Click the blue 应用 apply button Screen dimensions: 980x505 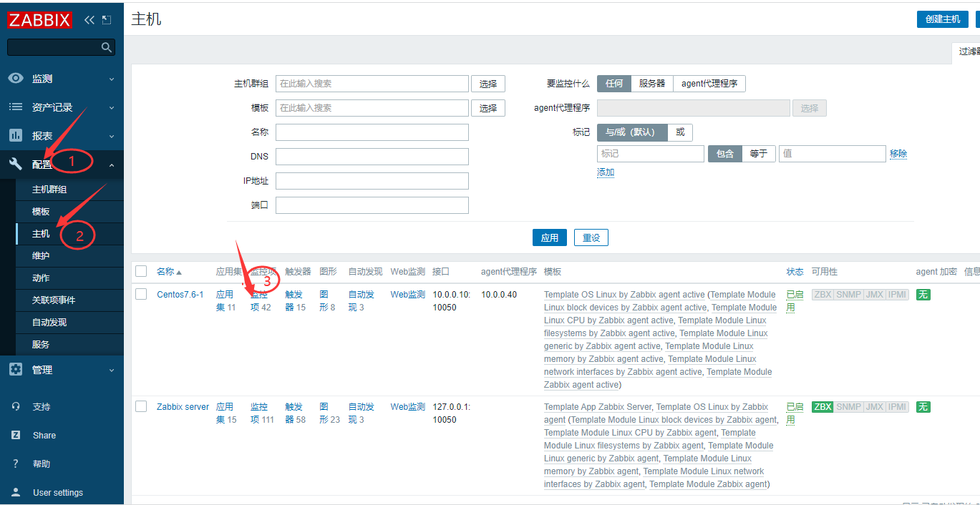(549, 237)
